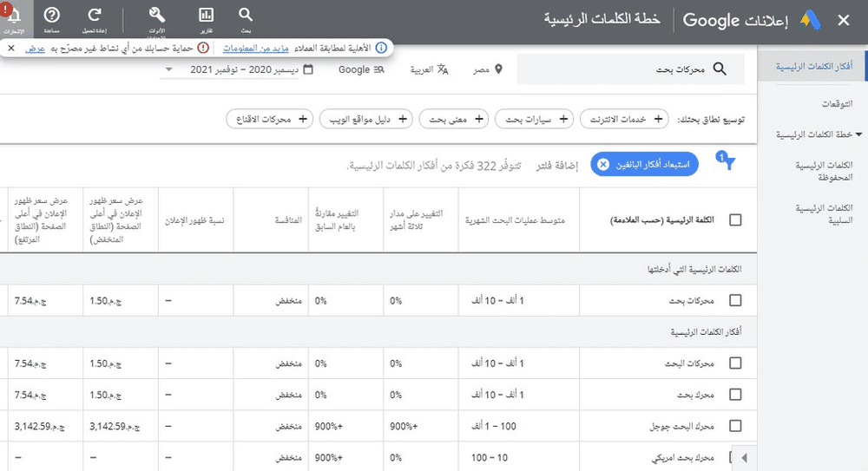Click the language translate icon
Screen dimensions: 868x471
pyautogui.click(x=443, y=69)
